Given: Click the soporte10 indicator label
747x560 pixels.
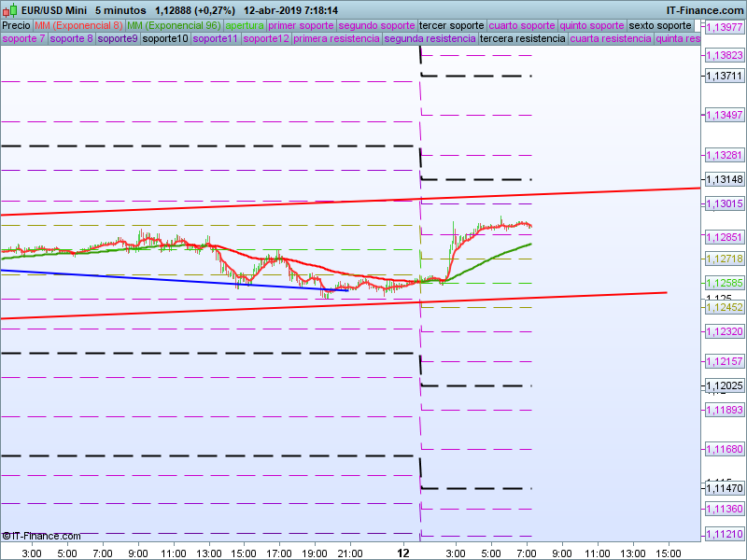Looking at the screenshot, I should [x=167, y=39].
